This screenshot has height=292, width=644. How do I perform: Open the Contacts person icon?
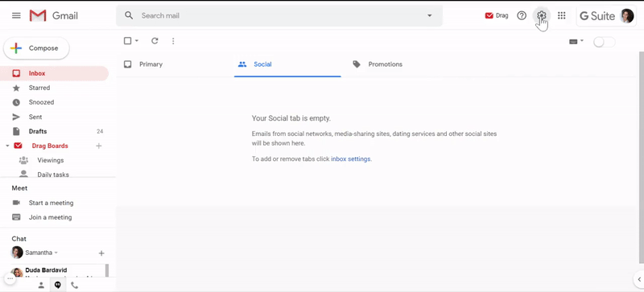41,285
